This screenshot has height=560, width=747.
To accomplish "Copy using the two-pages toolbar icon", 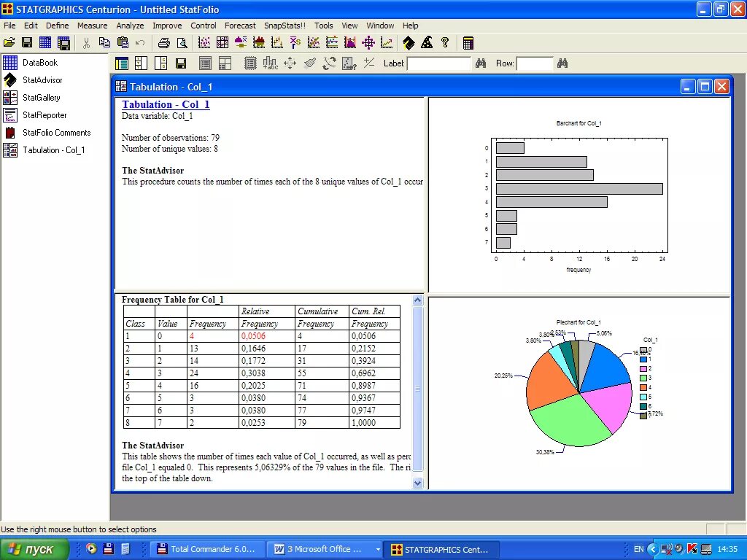I will click(x=104, y=43).
